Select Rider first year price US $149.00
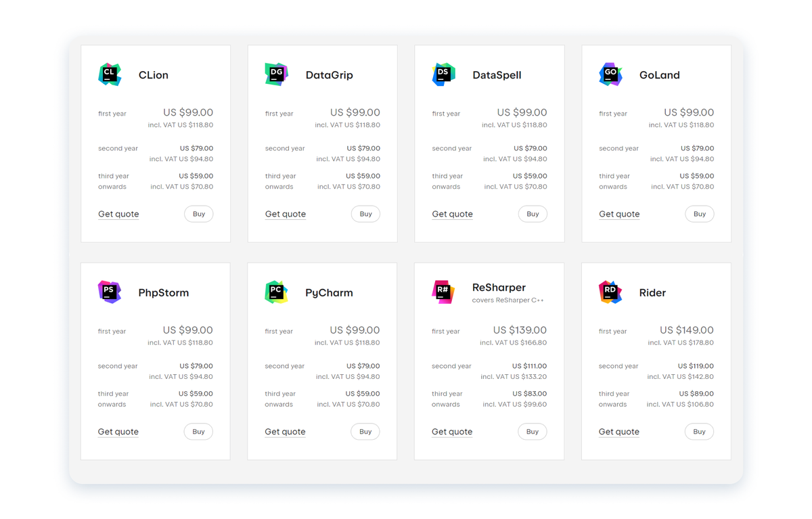This screenshot has height=519, width=812. pos(687,330)
